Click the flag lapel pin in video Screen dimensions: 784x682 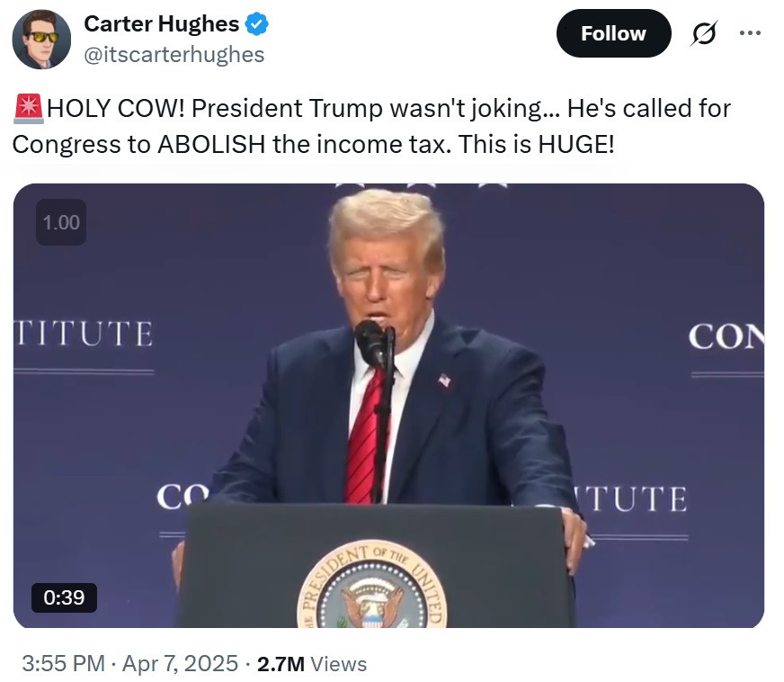point(444,381)
